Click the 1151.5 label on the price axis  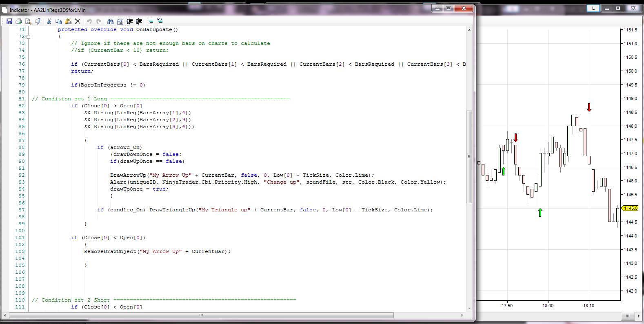point(630,30)
